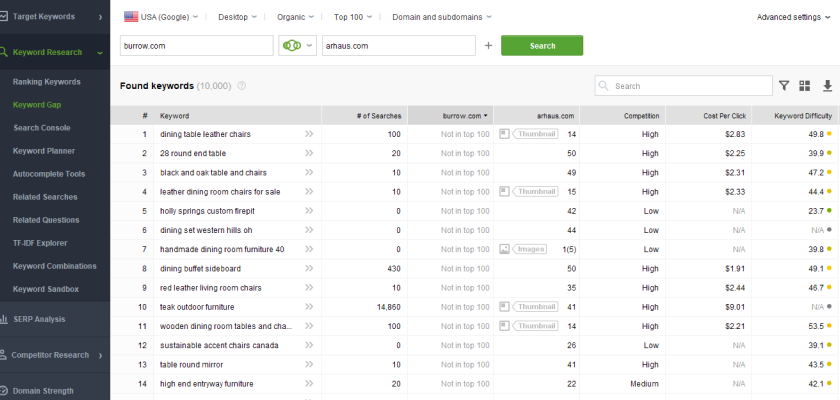Open Domain and subdomains dropdown
The image size is (840, 400).
(441, 17)
